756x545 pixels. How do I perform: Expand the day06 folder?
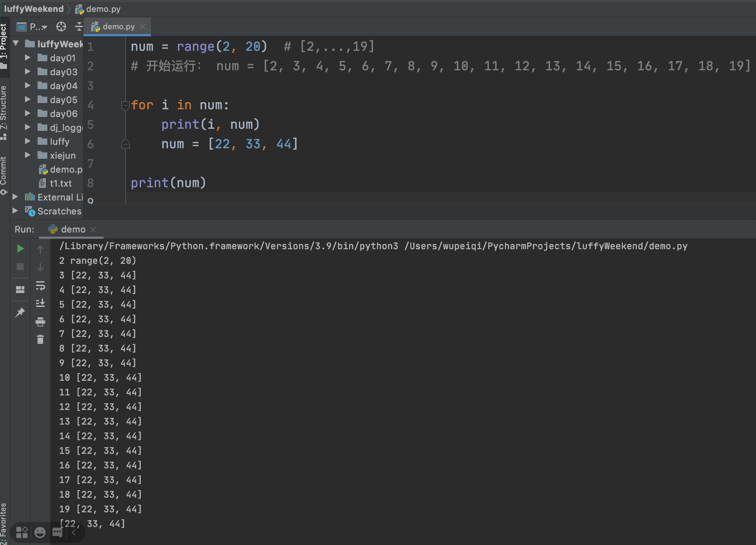pos(28,113)
